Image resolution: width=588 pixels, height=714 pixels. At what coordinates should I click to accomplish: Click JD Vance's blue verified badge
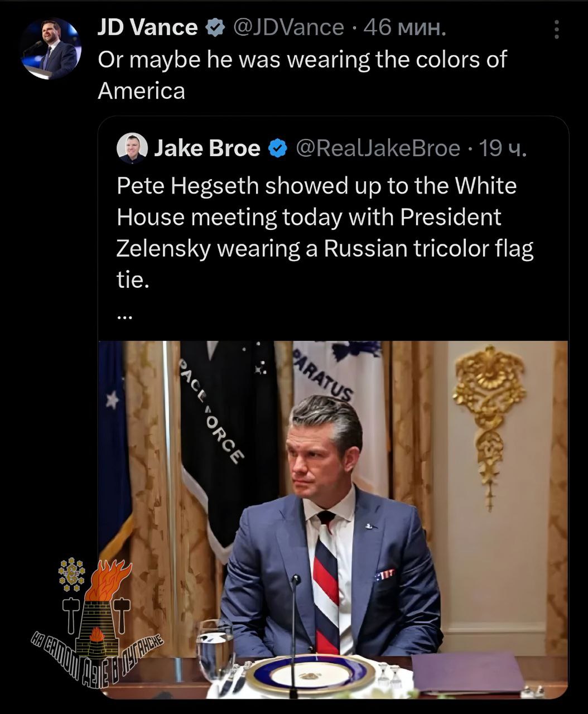click(x=214, y=27)
